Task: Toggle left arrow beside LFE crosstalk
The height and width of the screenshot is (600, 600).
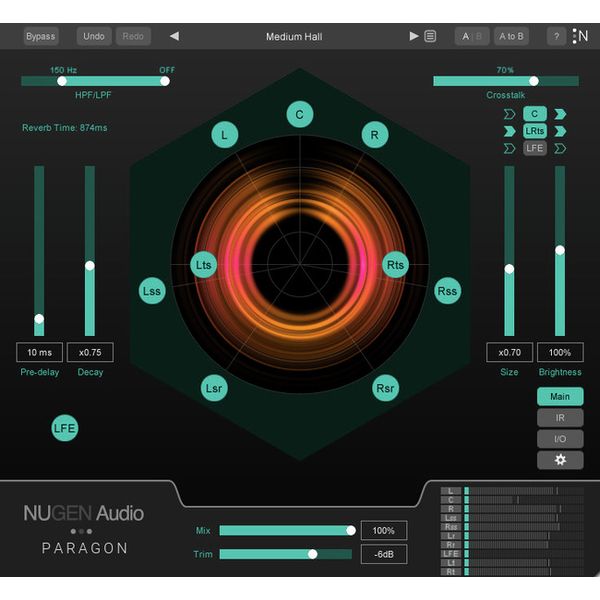Action: 509,148
